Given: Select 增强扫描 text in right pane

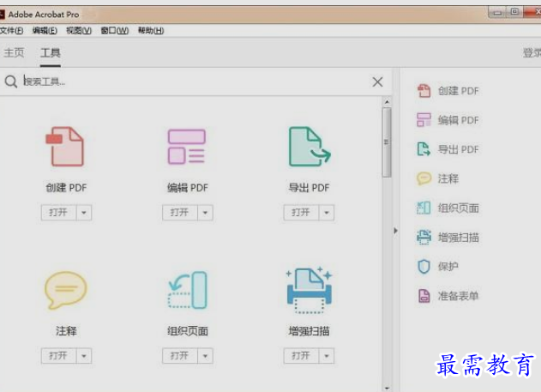Looking at the screenshot, I should (x=459, y=238).
